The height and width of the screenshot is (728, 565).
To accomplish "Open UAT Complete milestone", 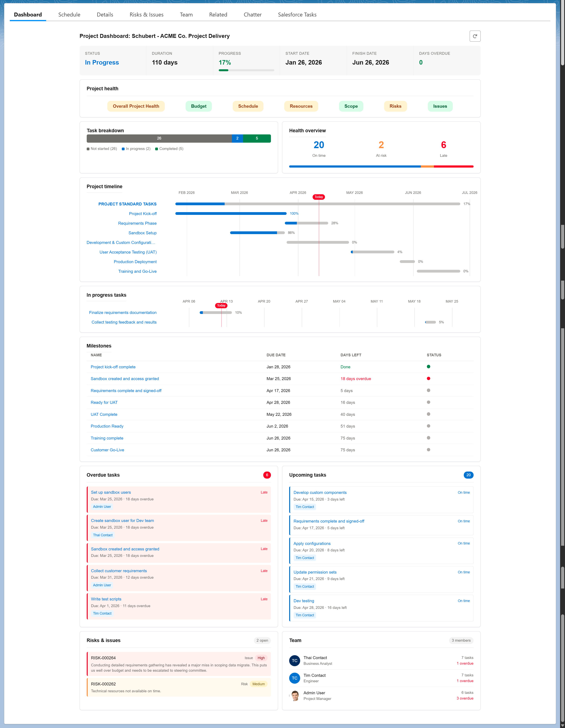I will (x=104, y=415).
